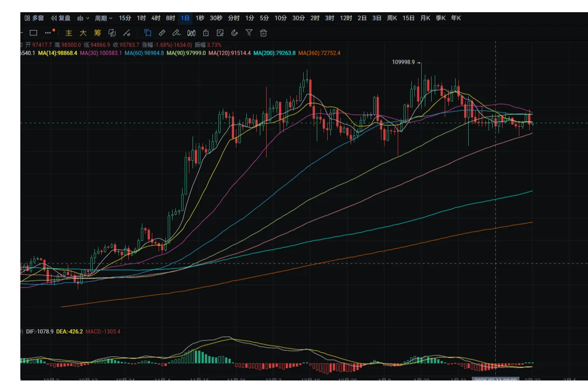Open the note edit tool
This screenshot has height=392, width=588.
tap(220, 33)
